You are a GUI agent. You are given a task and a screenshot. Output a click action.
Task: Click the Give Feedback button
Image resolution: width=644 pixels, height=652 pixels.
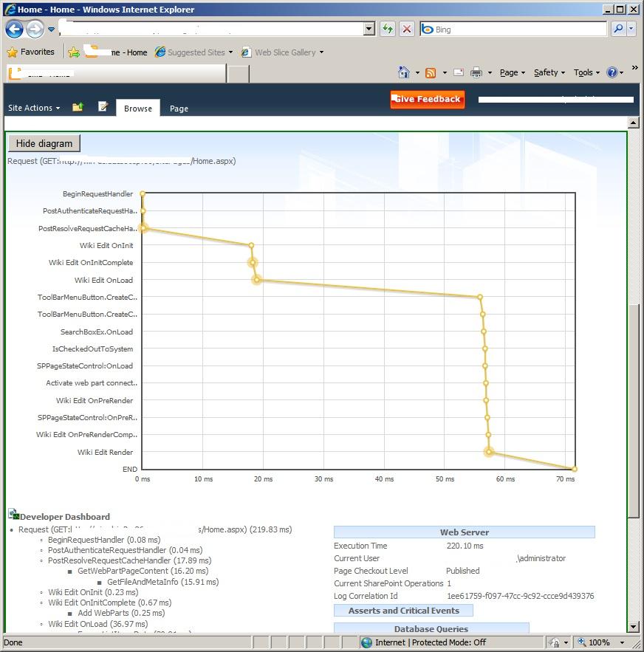[428, 100]
